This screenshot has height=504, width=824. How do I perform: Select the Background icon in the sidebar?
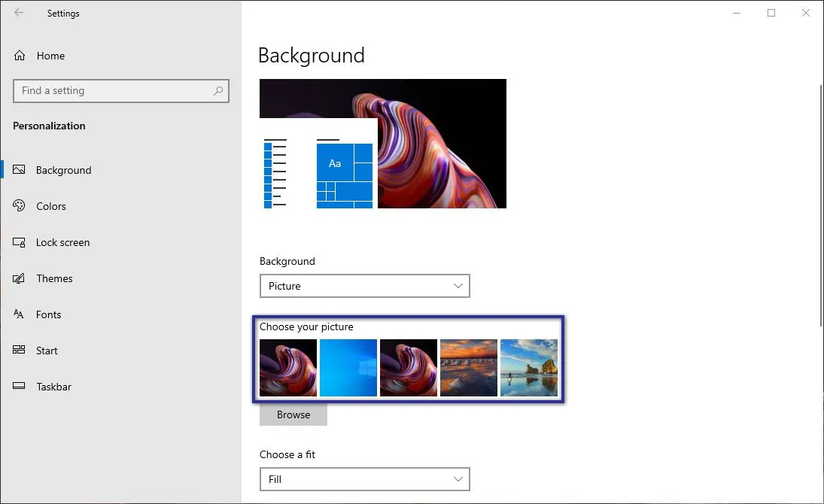(18, 170)
